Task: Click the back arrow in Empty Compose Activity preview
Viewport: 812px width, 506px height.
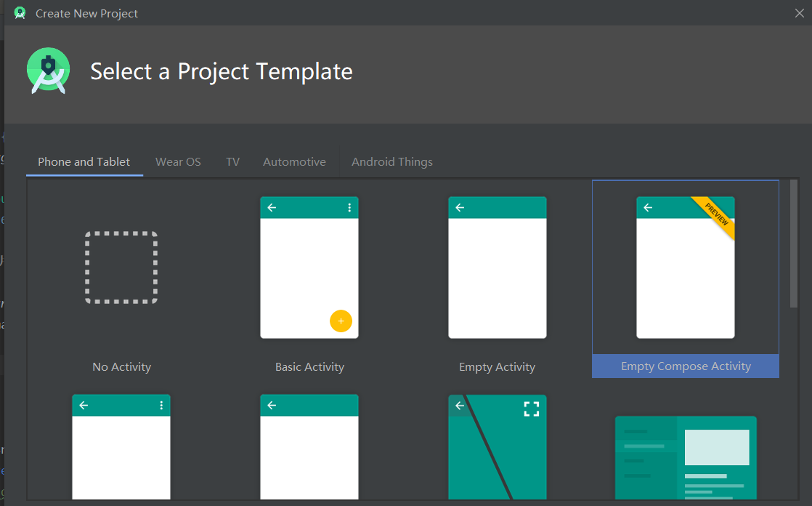Action: coord(648,207)
